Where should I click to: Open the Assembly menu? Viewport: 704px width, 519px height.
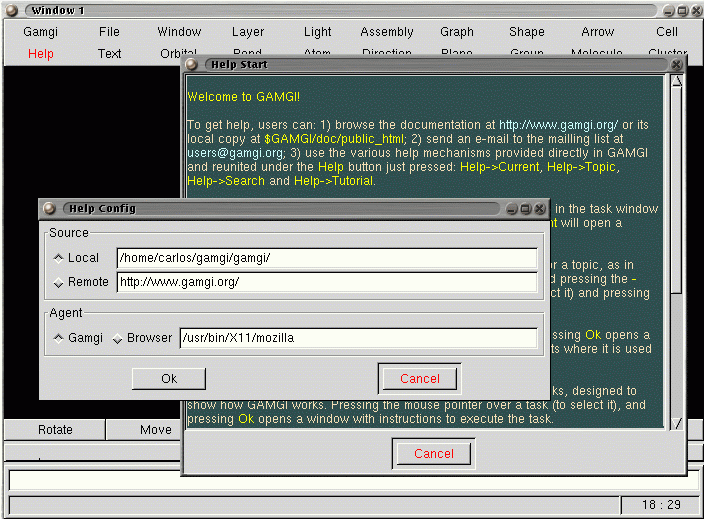point(387,32)
